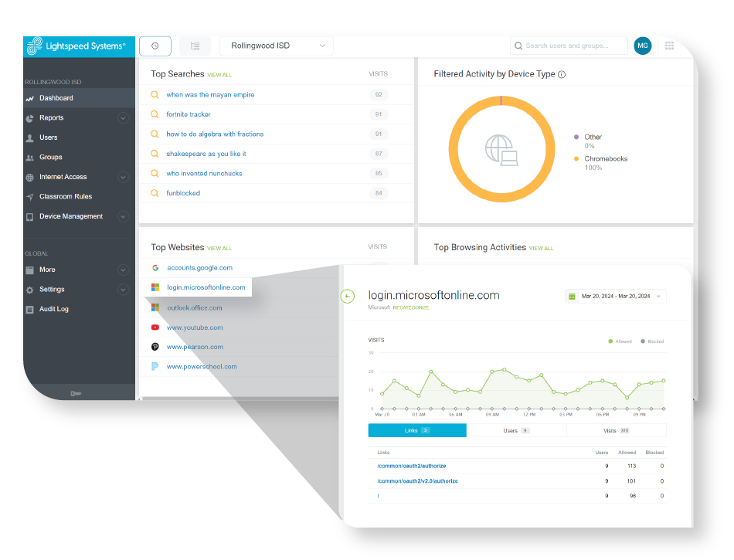Toggle the Allowed series in visits chart legend
Screen dimensions: 734x560
click(620, 341)
